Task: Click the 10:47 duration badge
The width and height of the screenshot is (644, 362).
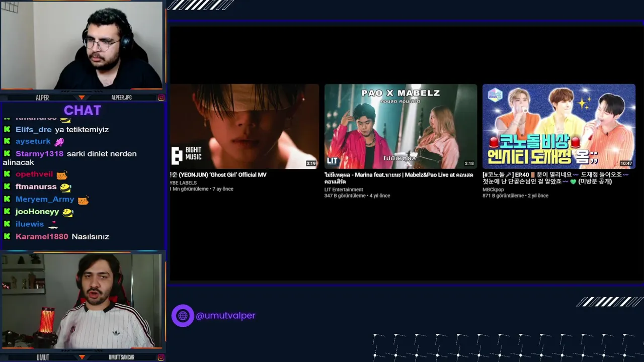Action: click(x=626, y=163)
